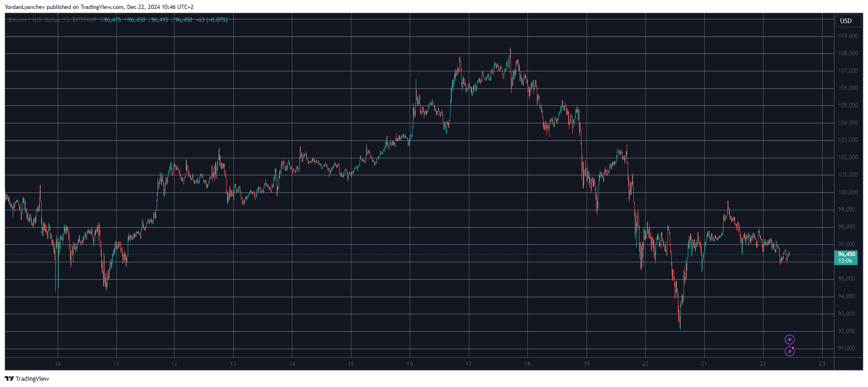Click the YordanLyanchev published header text
Image resolution: width=868 pixels, height=387 pixels.
pyautogui.click(x=99, y=7)
